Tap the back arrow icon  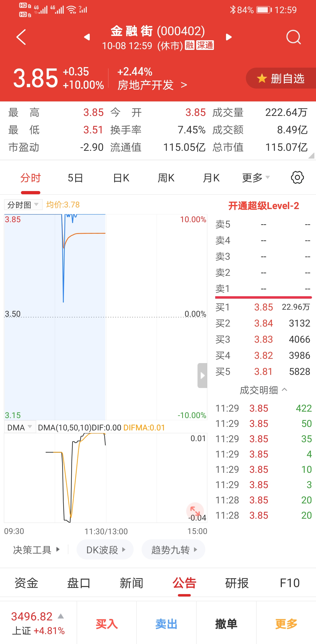click(21, 37)
